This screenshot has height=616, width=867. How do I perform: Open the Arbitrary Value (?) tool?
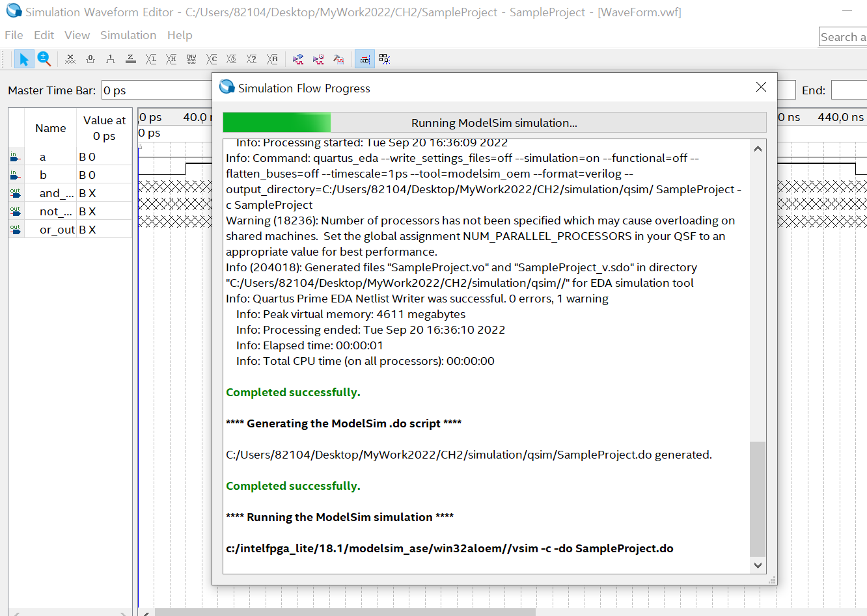click(252, 59)
